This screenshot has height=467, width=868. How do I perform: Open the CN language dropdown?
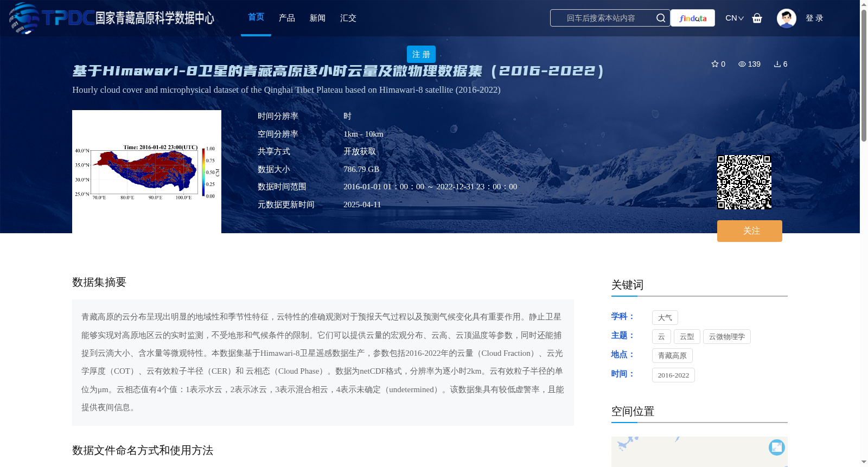tap(735, 18)
